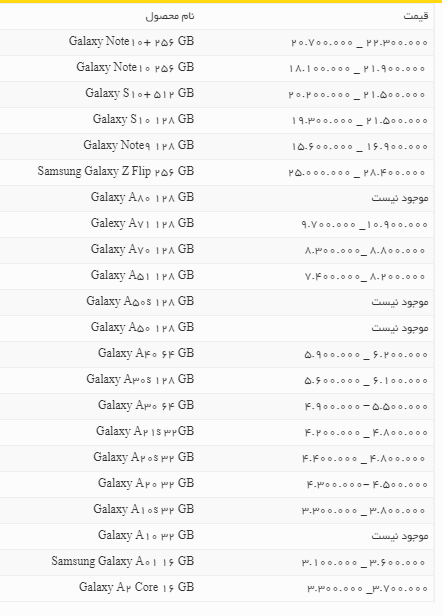
Task: Select the Galaxy Note10+ 256 GB row name
Action: click(x=131, y=41)
